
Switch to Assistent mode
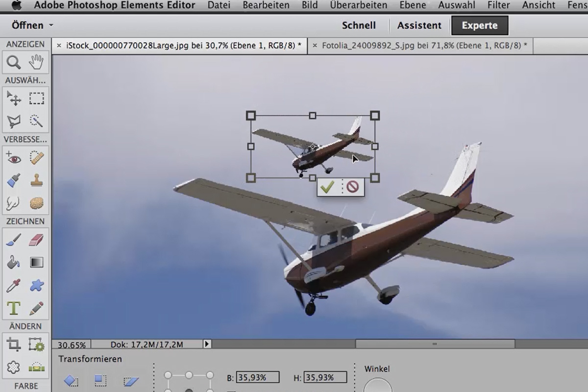point(419,25)
